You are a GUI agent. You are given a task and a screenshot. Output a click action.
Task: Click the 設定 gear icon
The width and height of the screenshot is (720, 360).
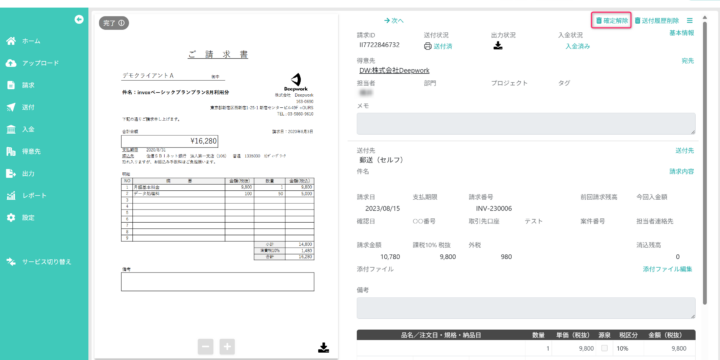click(11, 217)
